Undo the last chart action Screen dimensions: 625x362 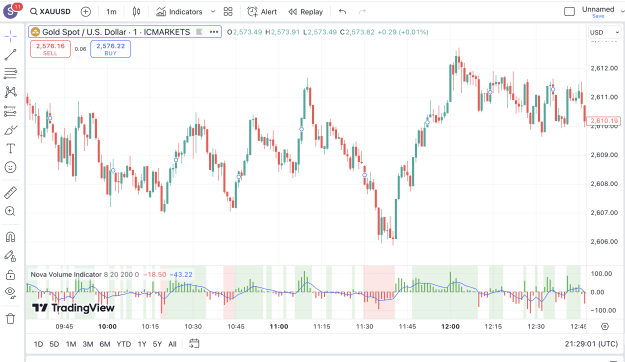coord(342,12)
